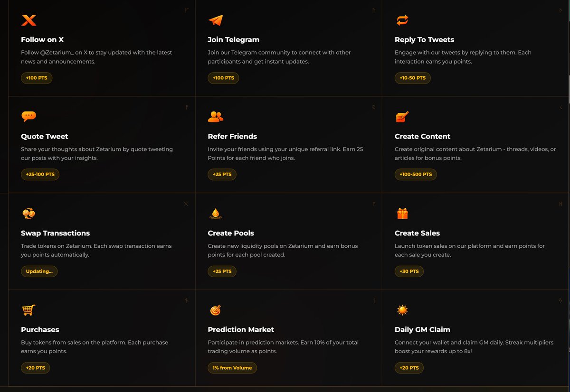Click the coins icon for Swap Transactions
This screenshot has height=392, width=570.
[x=28, y=214]
